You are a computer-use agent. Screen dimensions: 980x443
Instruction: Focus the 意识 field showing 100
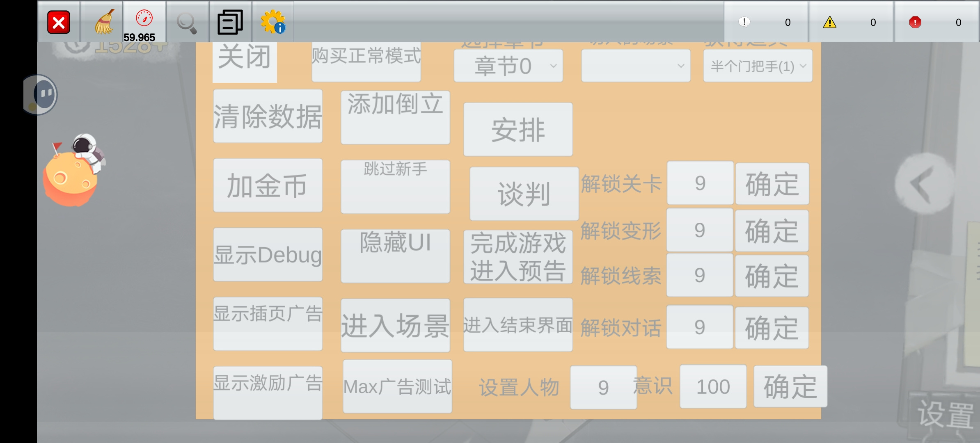[x=713, y=387]
